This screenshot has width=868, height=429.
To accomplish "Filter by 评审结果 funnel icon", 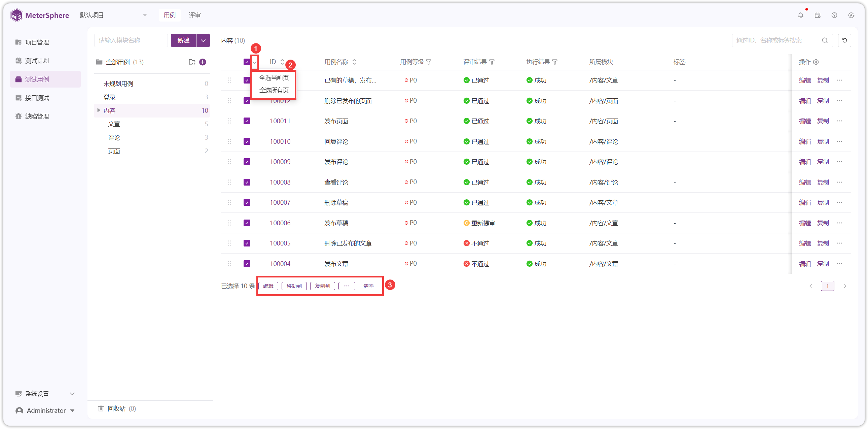I will point(492,62).
